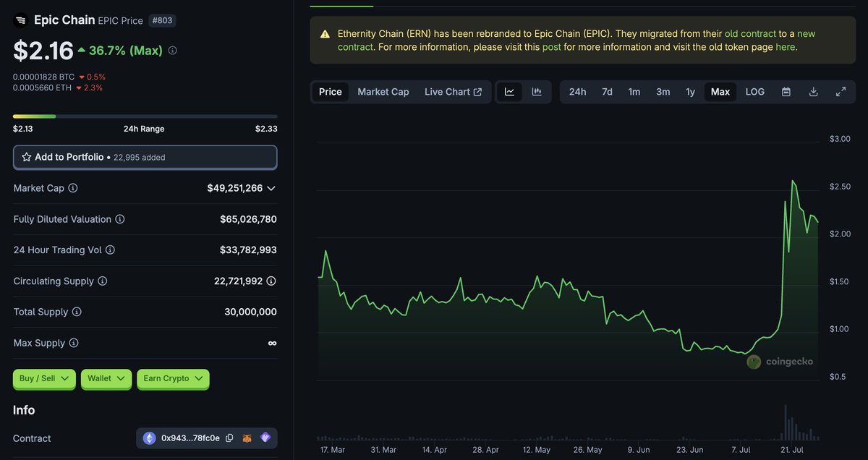Toggle LOG scale on chart

754,92
